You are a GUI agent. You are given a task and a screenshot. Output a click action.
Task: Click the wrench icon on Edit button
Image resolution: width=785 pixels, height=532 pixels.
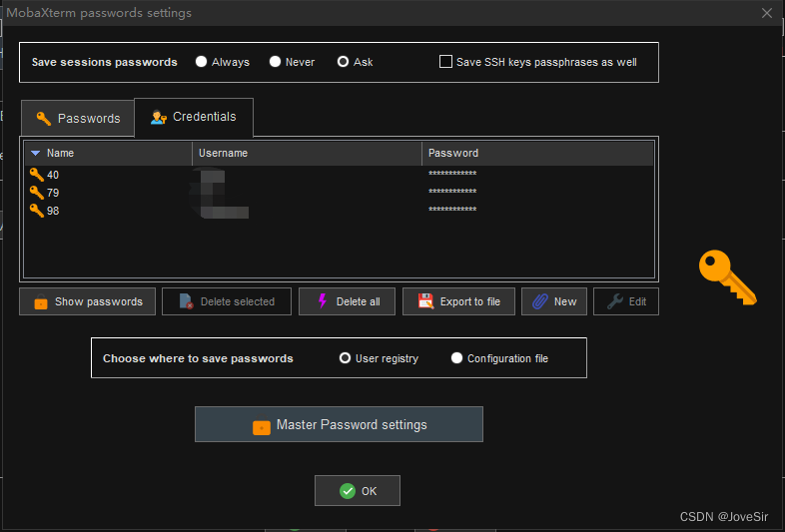615,301
